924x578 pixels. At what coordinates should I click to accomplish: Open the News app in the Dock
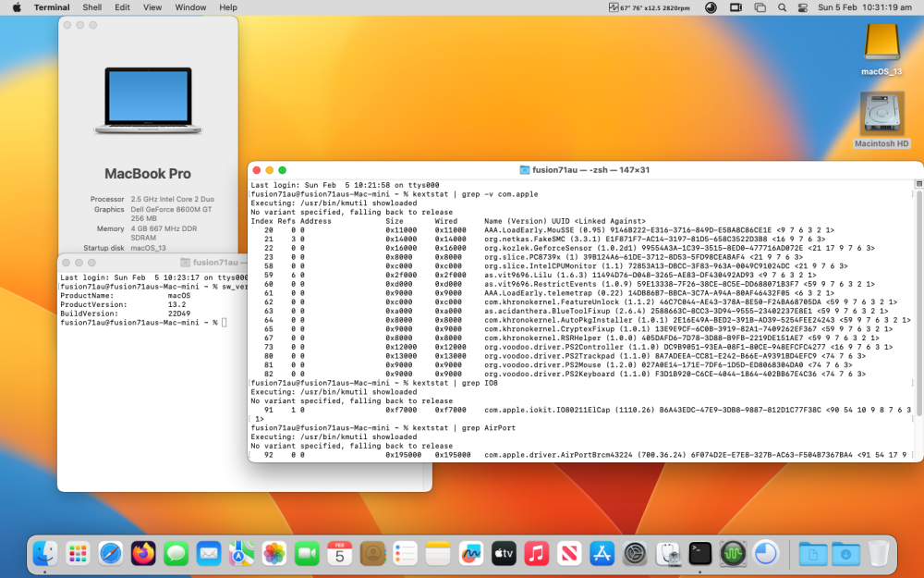click(x=568, y=554)
